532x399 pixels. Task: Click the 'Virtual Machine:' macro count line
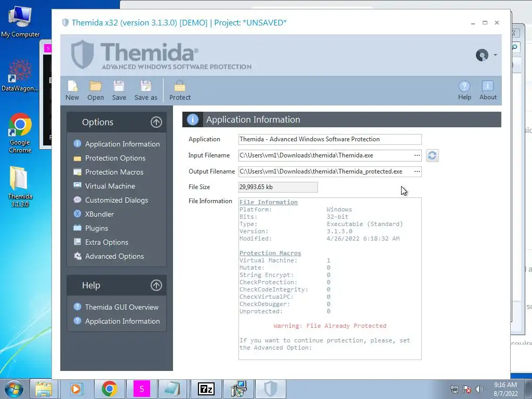click(x=285, y=260)
